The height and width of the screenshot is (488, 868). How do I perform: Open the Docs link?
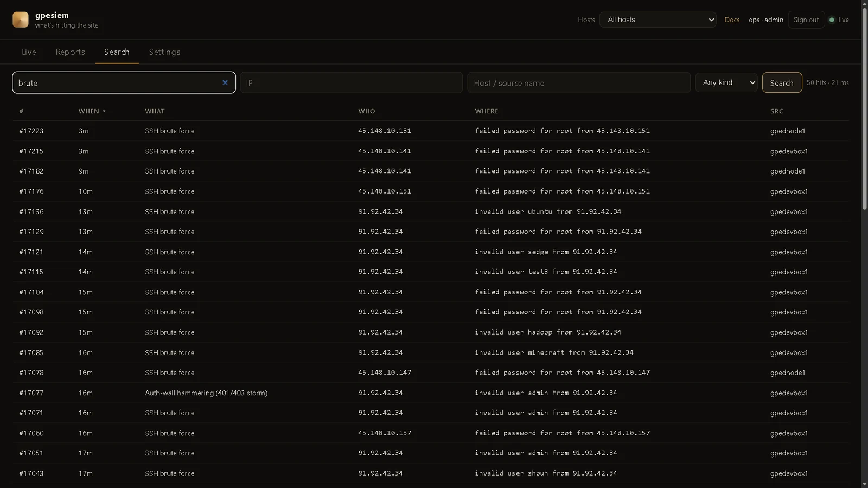pos(732,20)
